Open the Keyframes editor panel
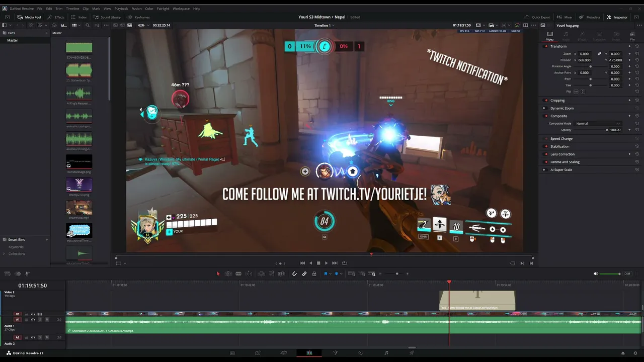The width and height of the screenshot is (644, 362). pyautogui.click(x=139, y=17)
